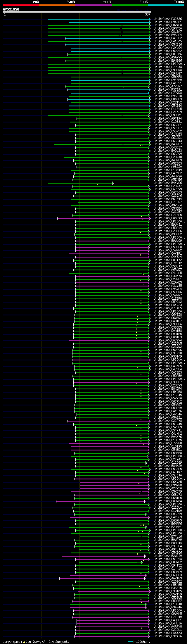Click the cyan ~100% legend segment
The width and height of the screenshot is (187, 644).
pyautogui.click(x=166, y=5)
